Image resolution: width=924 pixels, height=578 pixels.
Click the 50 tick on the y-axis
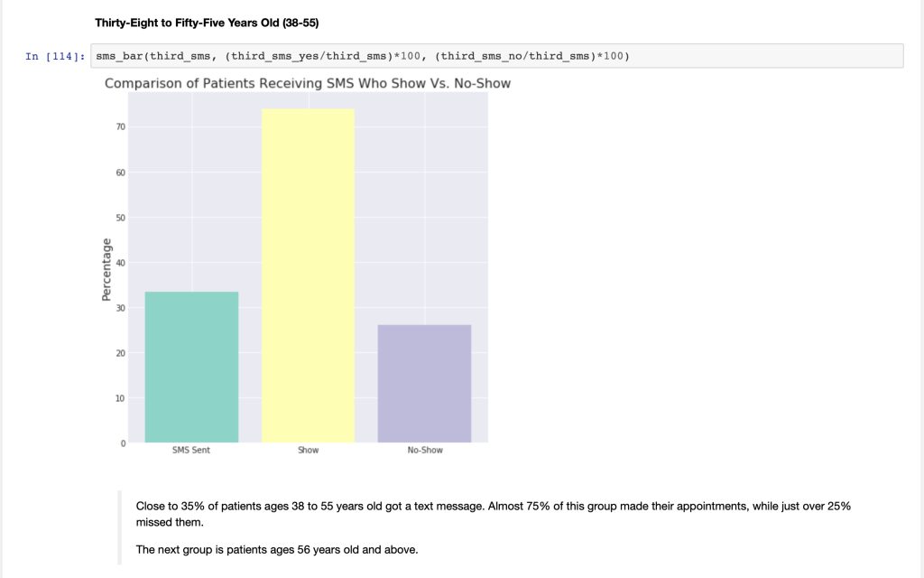click(120, 218)
